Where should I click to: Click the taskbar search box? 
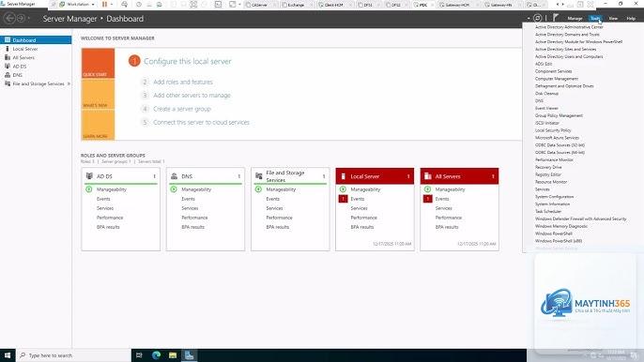[73, 355]
